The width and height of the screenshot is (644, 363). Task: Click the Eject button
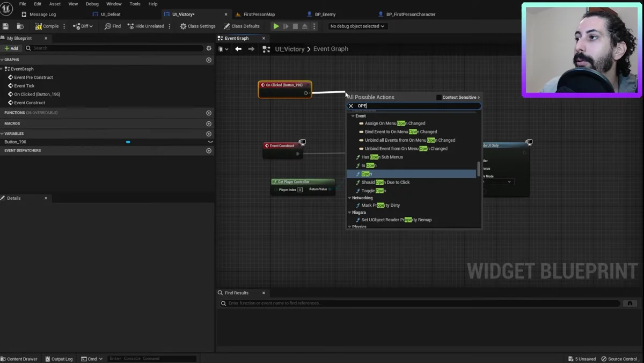(305, 26)
